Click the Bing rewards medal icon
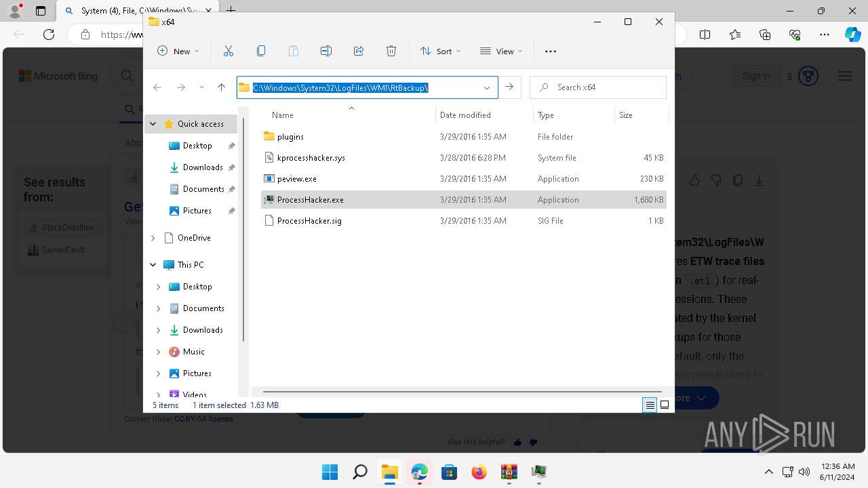Image resolution: width=868 pixels, height=488 pixels. tap(808, 76)
